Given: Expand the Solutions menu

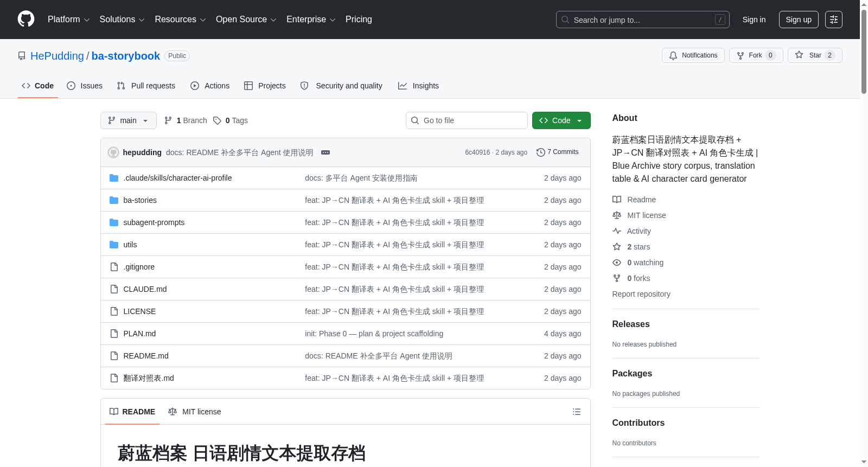Looking at the screenshot, I should click(x=122, y=20).
